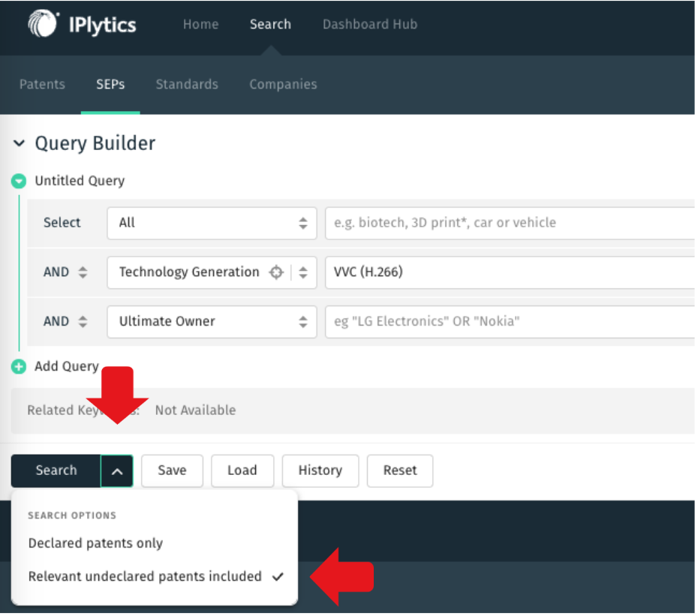
Task: Open the Search menu in top navigation
Action: [270, 24]
